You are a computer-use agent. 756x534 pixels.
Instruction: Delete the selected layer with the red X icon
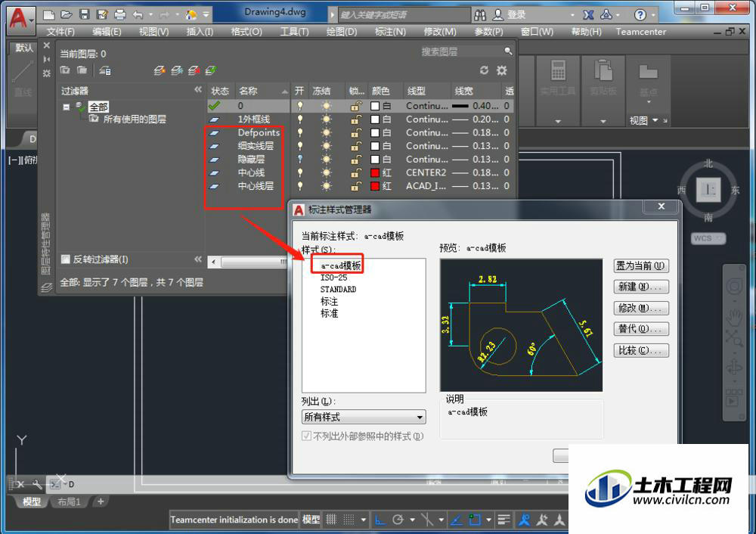pos(194,70)
